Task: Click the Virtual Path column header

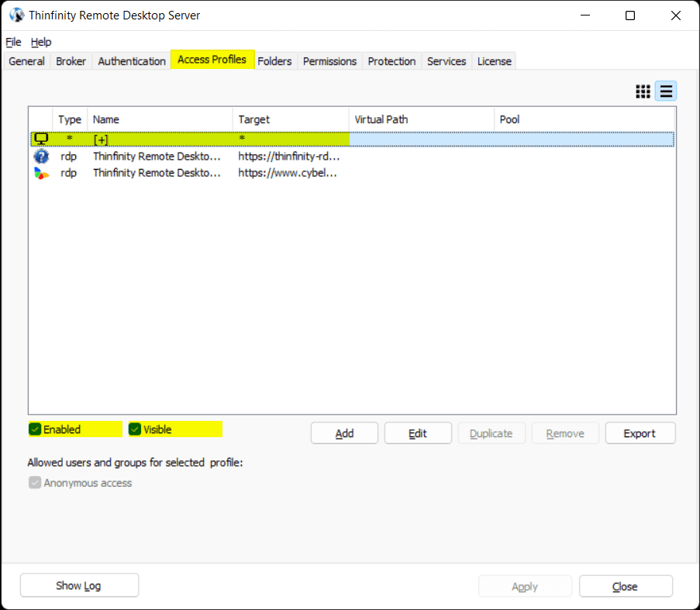Action: (x=422, y=119)
